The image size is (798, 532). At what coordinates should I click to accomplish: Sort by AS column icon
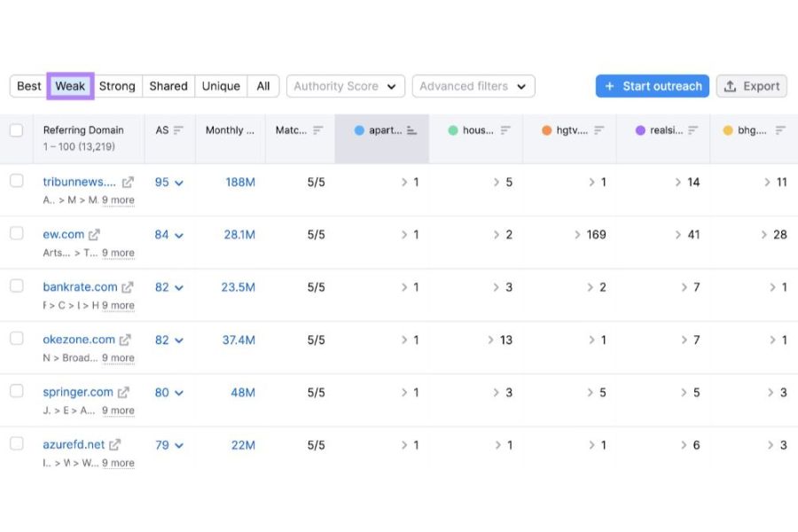178,130
